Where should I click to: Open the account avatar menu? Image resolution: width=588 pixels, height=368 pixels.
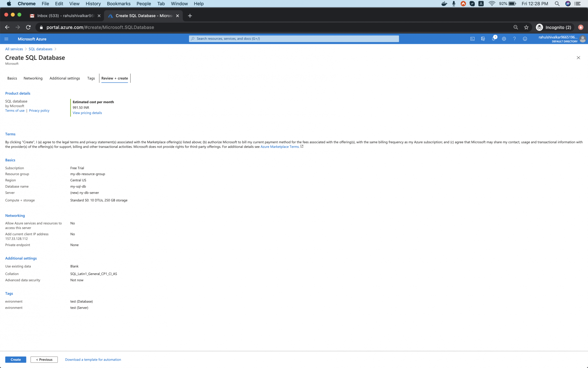click(x=582, y=39)
